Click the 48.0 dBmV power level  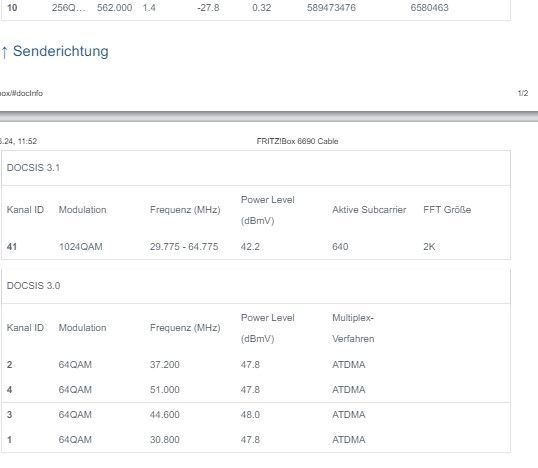click(x=250, y=415)
